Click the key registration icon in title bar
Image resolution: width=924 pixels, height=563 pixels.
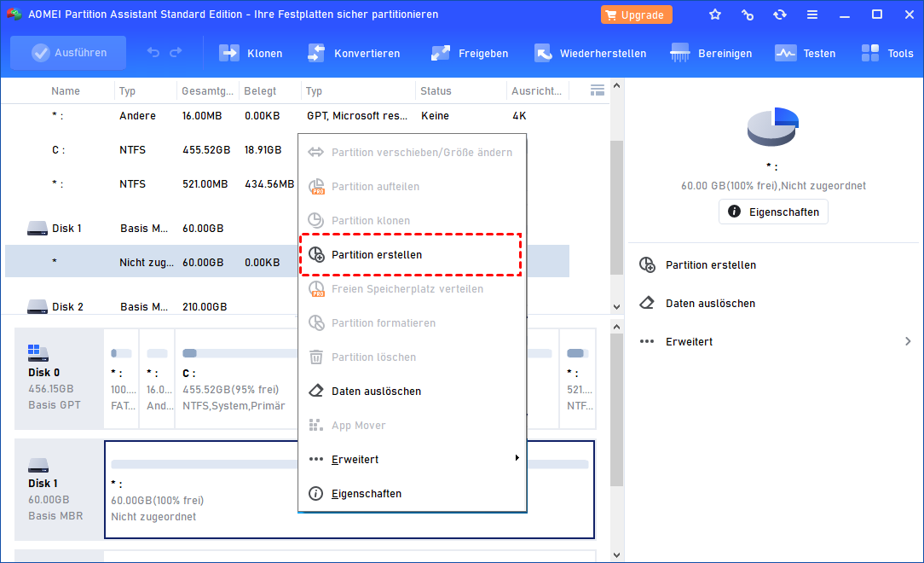pyautogui.click(x=748, y=15)
